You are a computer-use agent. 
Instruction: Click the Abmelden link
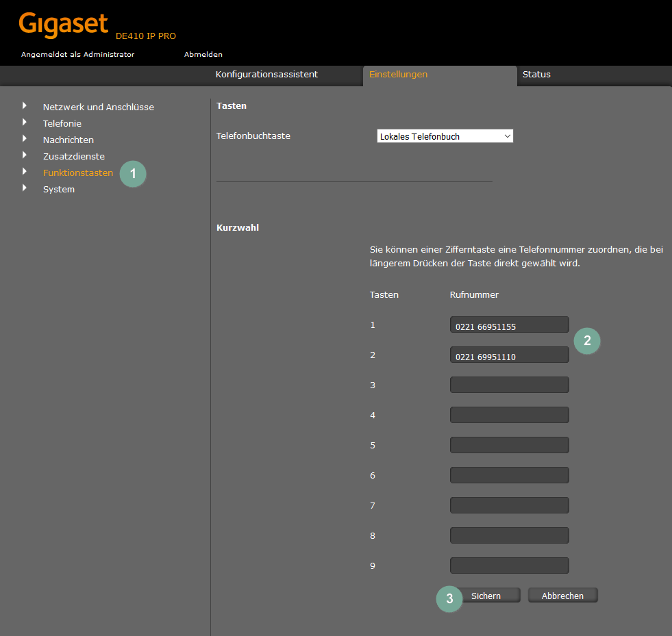[203, 54]
